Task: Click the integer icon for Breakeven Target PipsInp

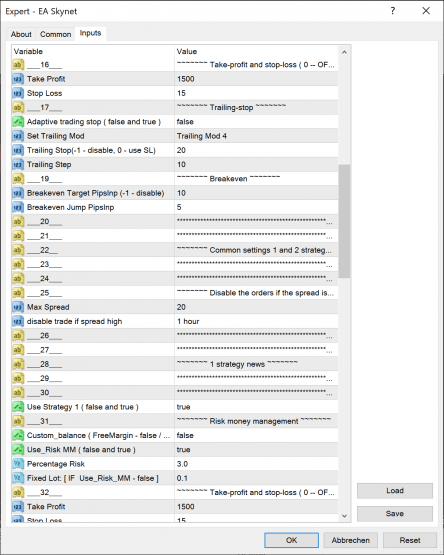Action: click(18, 193)
